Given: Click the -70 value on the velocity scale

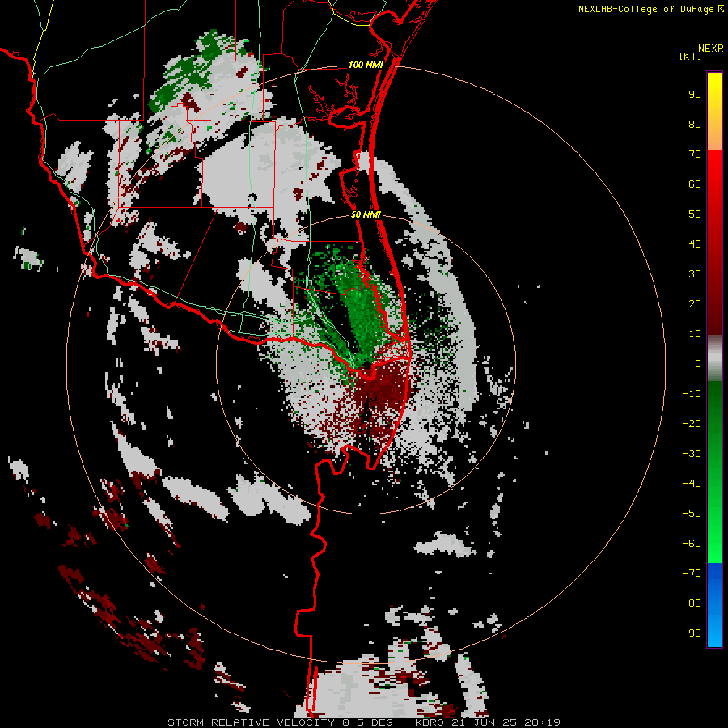Looking at the screenshot, I should pos(692,574).
